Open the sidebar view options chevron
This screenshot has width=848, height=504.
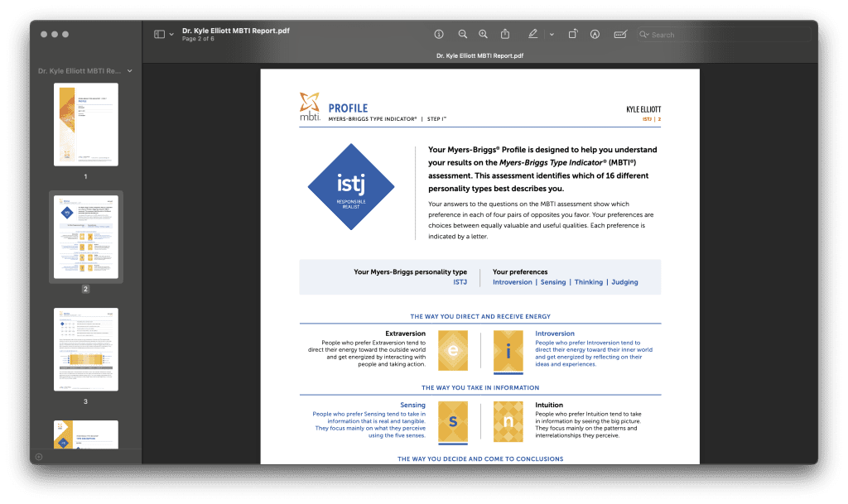171,35
